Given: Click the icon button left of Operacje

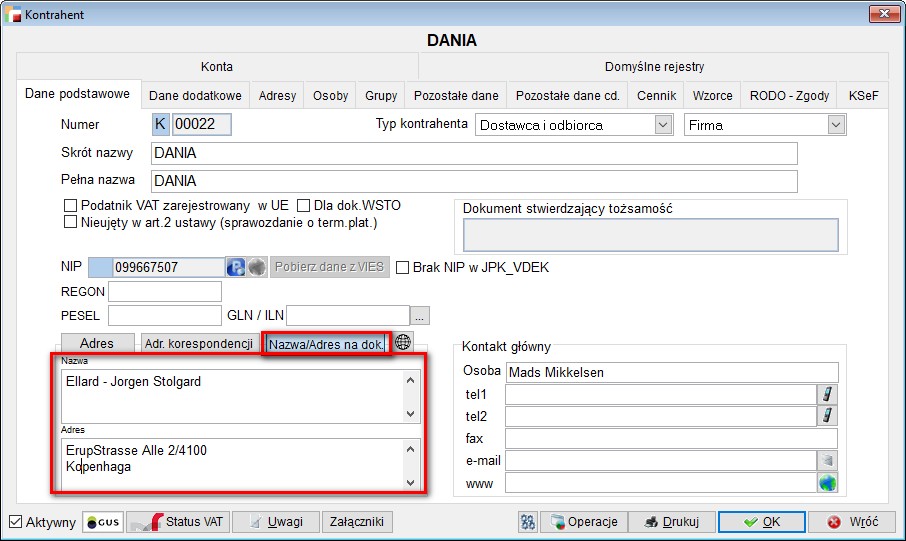Looking at the screenshot, I should [530, 522].
